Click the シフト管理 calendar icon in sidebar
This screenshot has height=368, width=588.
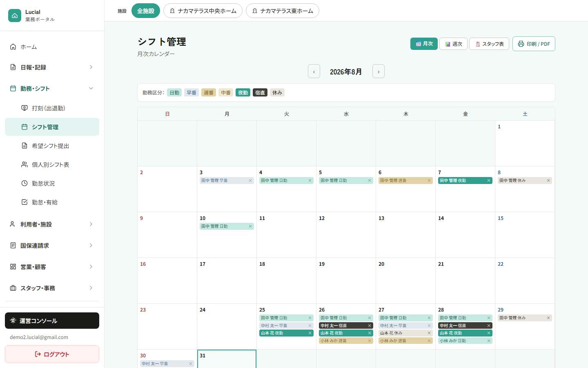tap(24, 127)
